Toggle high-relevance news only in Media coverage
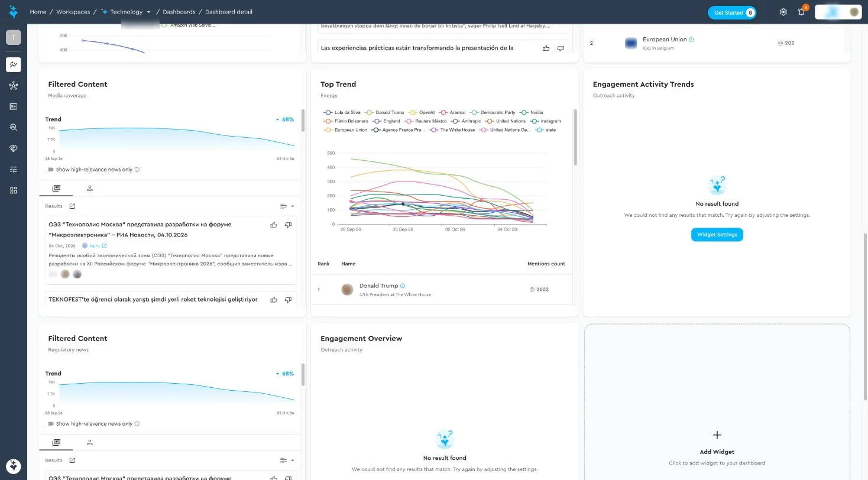This screenshot has height=480, width=868. tap(50, 170)
